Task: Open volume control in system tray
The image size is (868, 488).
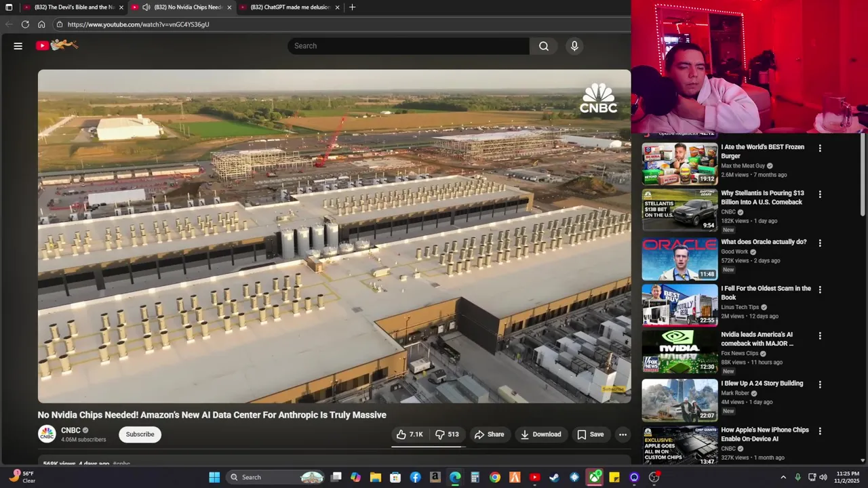Action: click(824, 477)
